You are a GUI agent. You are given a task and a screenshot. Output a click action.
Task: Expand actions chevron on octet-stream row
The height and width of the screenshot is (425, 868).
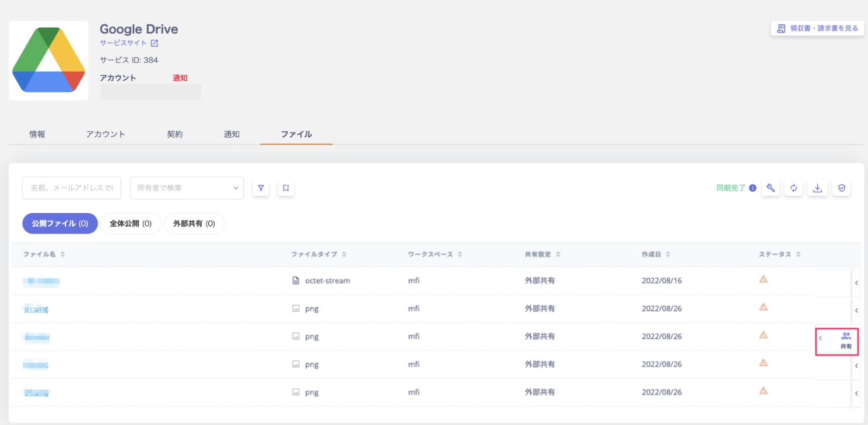click(x=856, y=283)
